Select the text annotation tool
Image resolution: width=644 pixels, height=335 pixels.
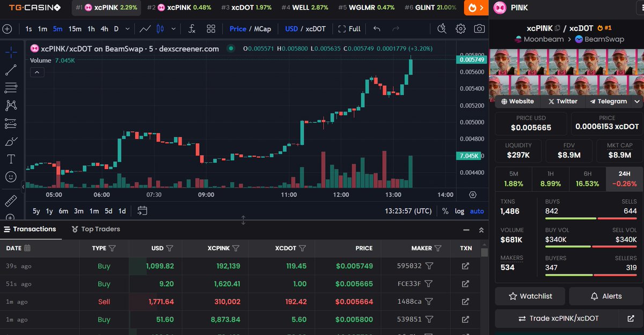coord(11,159)
